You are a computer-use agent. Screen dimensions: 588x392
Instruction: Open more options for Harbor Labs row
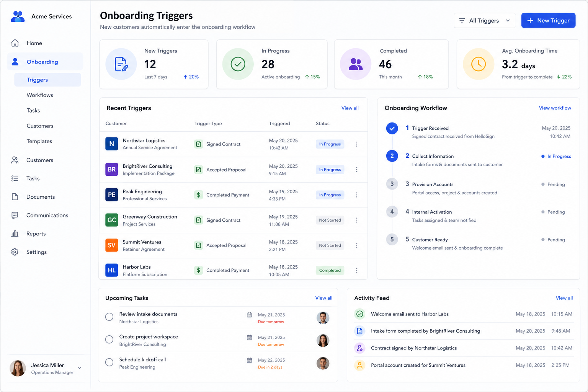pos(357,270)
